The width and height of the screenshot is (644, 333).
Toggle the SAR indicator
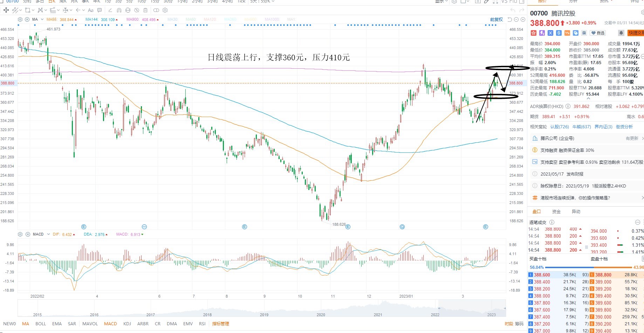[x=72, y=324]
